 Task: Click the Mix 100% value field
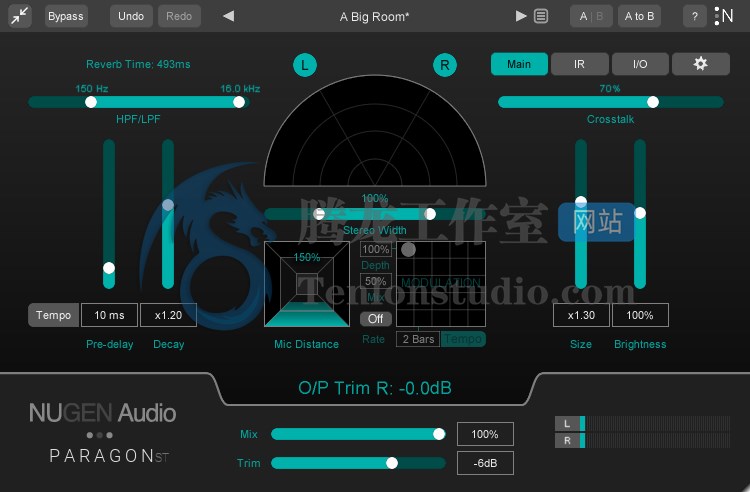[485, 434]
